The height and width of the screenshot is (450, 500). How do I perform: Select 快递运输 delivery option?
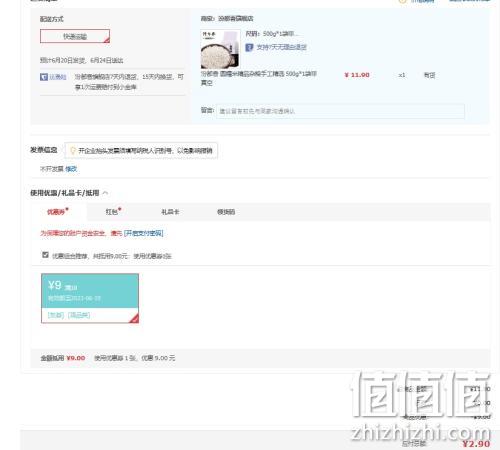click(75, 36)
